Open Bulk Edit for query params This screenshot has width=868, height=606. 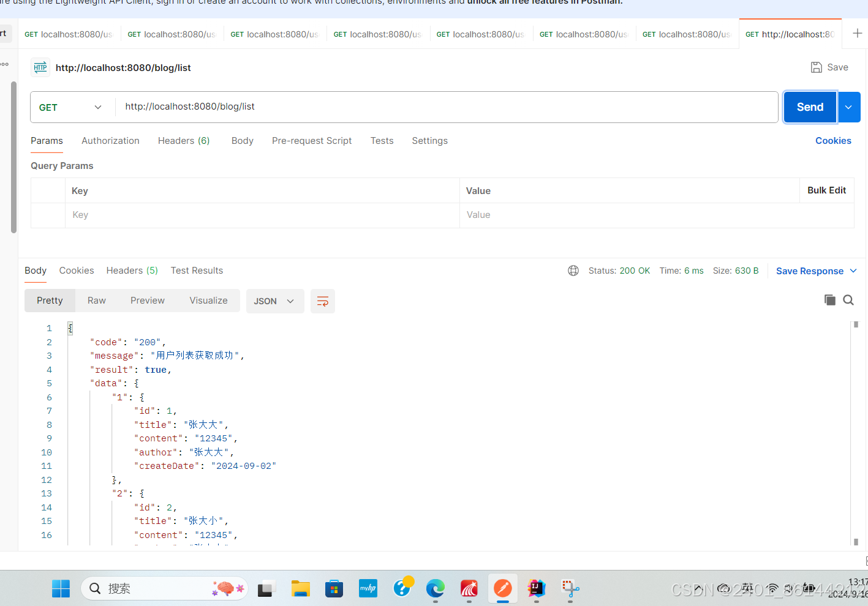pos(826,190)
